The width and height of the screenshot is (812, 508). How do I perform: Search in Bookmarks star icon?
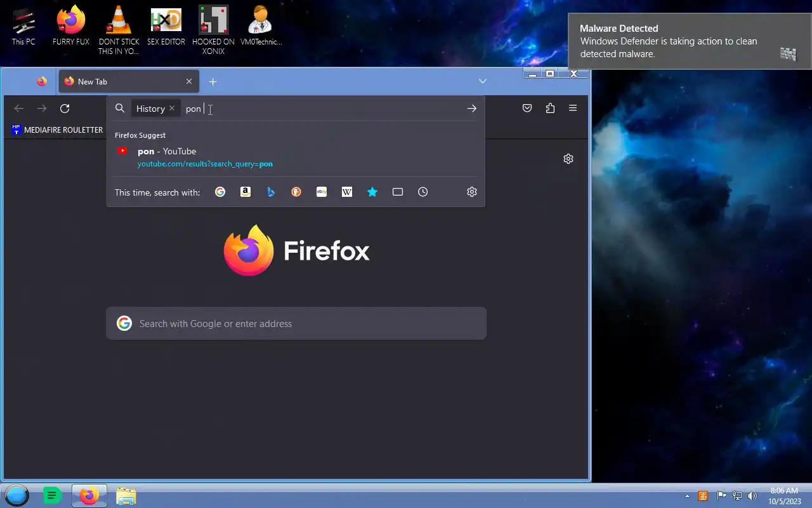point(372,192)
